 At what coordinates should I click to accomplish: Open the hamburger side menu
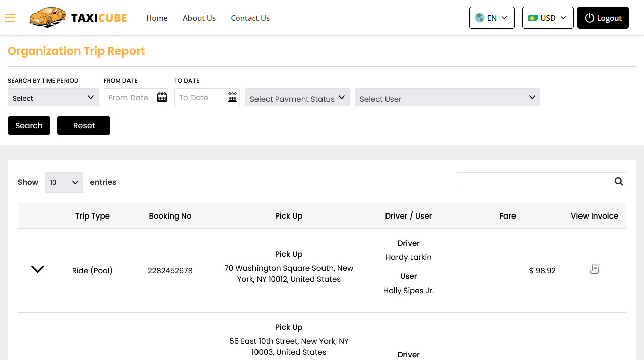(x=10, y=18)
